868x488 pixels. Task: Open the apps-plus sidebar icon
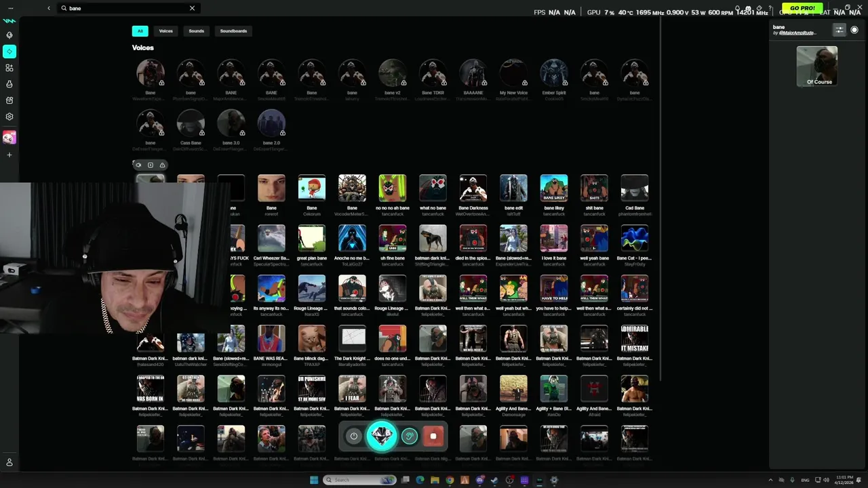9,68
